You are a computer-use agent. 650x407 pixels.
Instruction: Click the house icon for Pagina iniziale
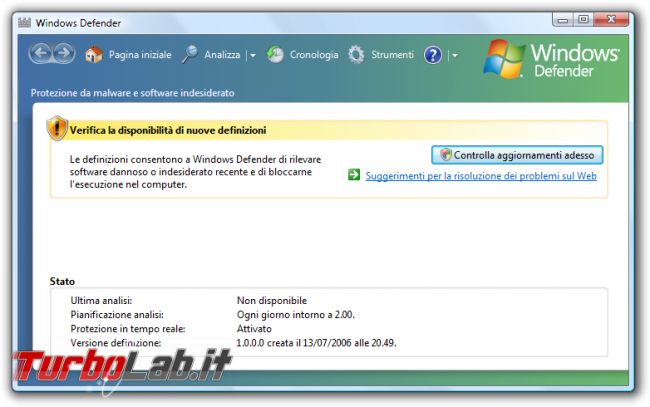pyautogui.click(x=94, y=54)
